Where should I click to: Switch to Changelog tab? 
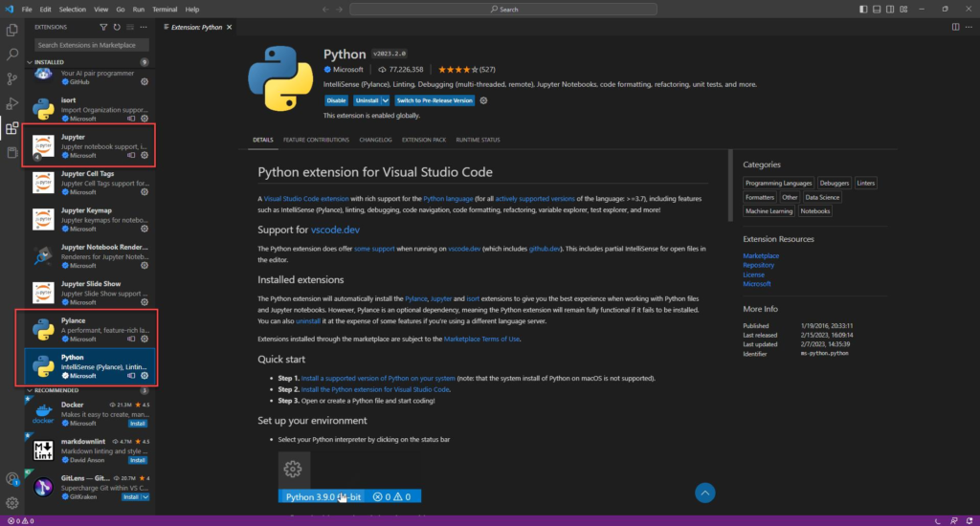[375, 140]
